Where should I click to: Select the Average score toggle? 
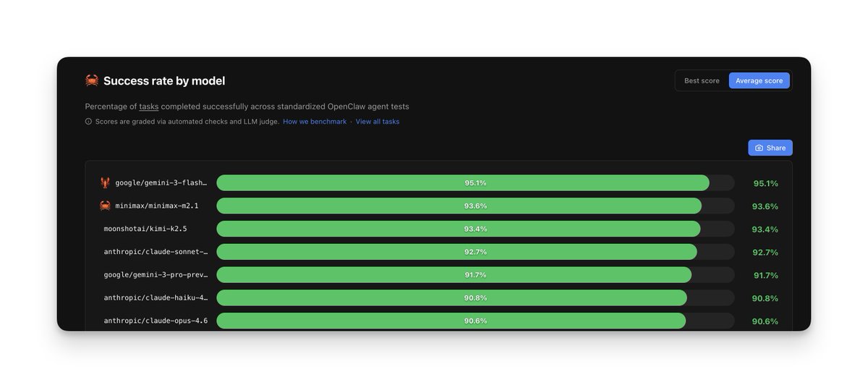pyautogui.click(x=759, y=80)
